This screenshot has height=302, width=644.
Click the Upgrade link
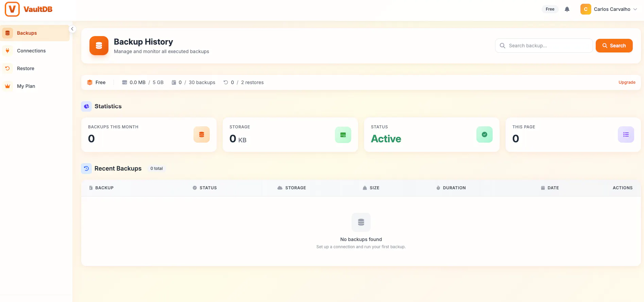pos(627,82)
